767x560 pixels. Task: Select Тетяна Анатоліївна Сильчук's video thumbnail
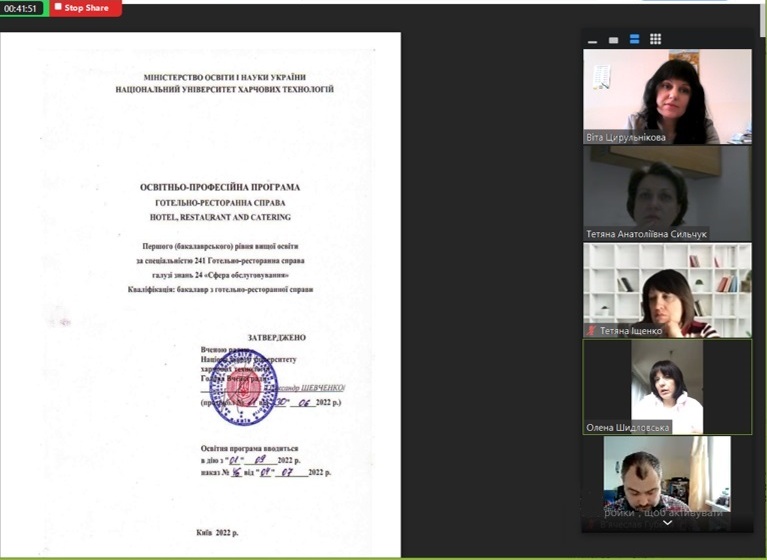click(667, 193)
